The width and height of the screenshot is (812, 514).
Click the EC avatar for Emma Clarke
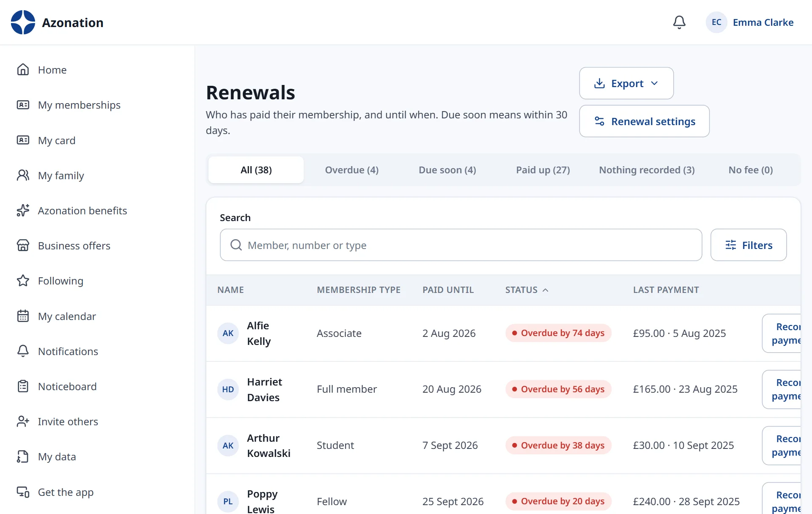point(716,22)
